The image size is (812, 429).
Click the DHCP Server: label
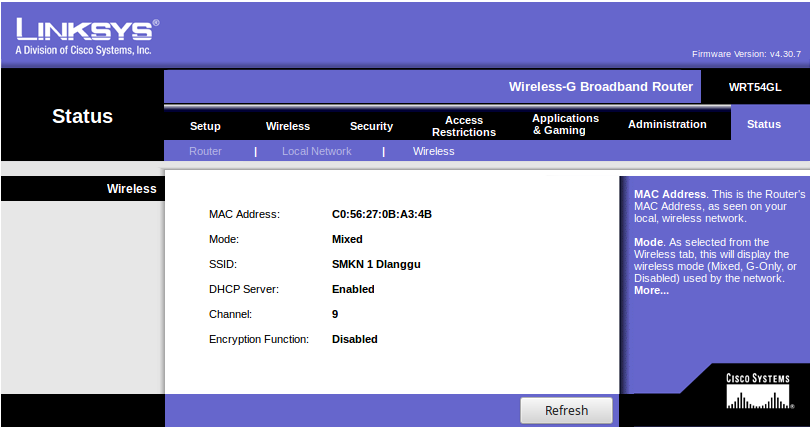[x=243, y=289]
